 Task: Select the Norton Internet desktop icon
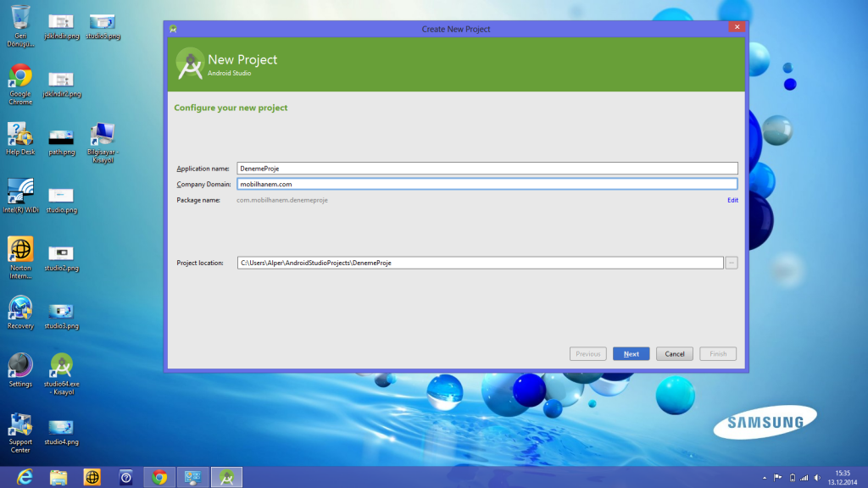click(x=20, y=251)
